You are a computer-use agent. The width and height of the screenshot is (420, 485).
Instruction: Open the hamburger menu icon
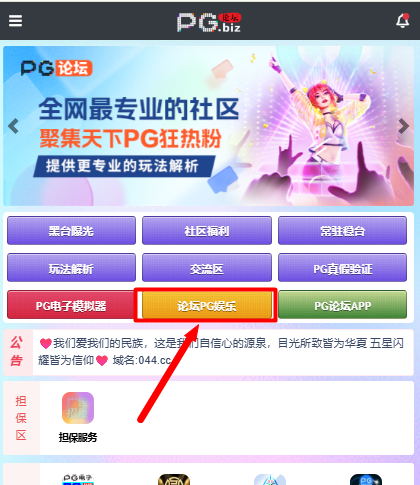tap(15, 21)
